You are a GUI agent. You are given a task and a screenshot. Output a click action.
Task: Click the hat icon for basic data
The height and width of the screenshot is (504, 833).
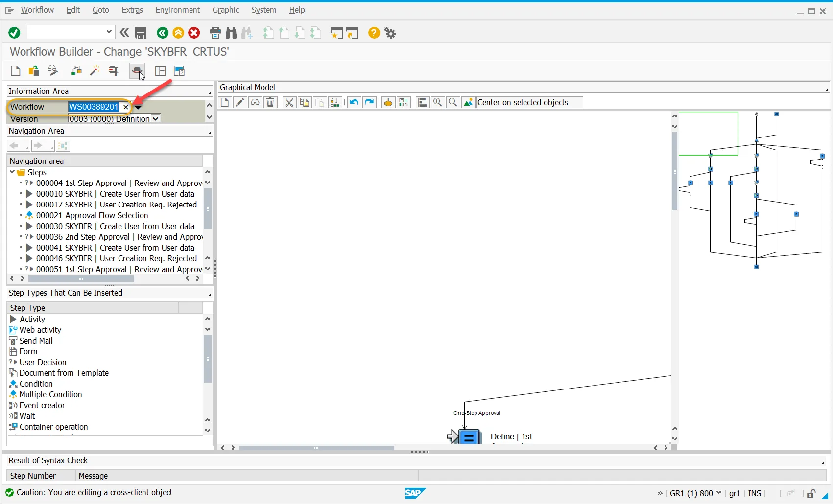[137, 71]
